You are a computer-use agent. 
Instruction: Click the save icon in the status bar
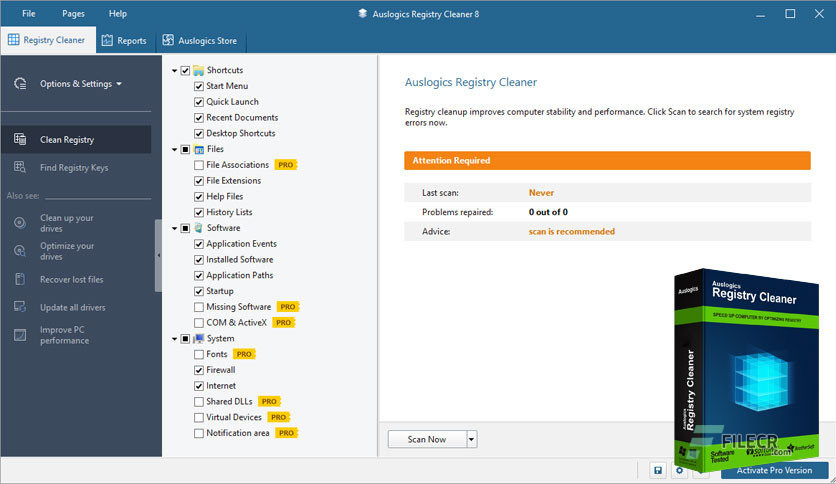click(657, 470)
